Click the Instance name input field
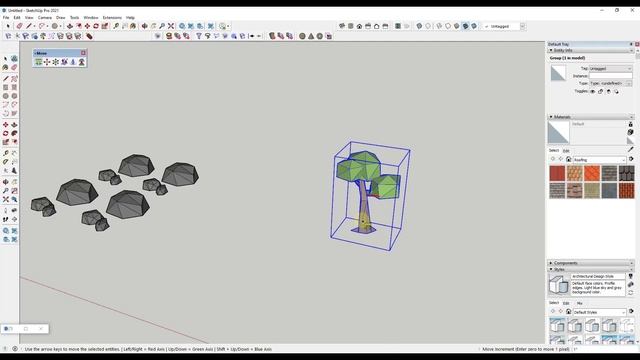The height and width of the screenshot is (360, 640). point(611,76)
